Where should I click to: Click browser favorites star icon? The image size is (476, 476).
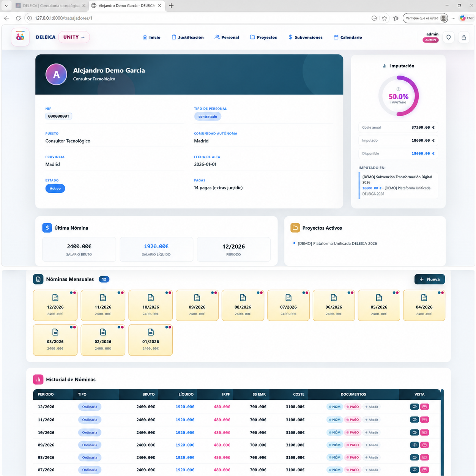pyautogui.click(x=385, y=18)
